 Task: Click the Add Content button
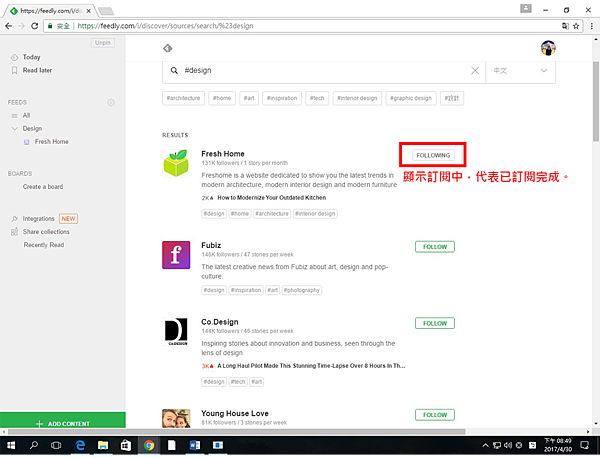tap(63, 421)
